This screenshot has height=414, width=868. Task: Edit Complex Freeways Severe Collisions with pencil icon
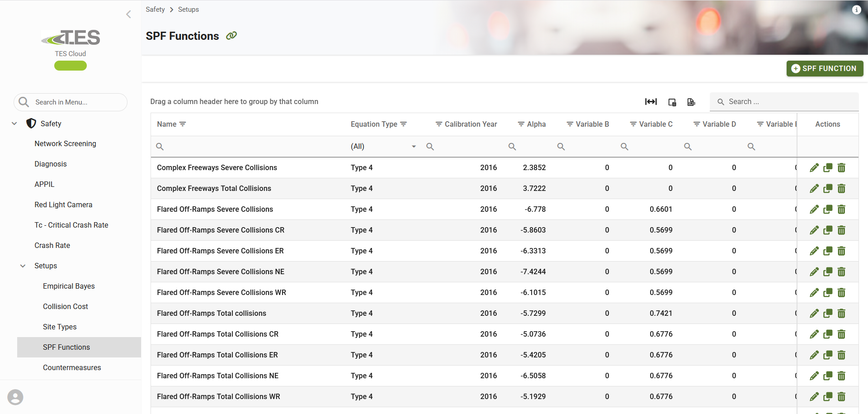click(814, 168)
